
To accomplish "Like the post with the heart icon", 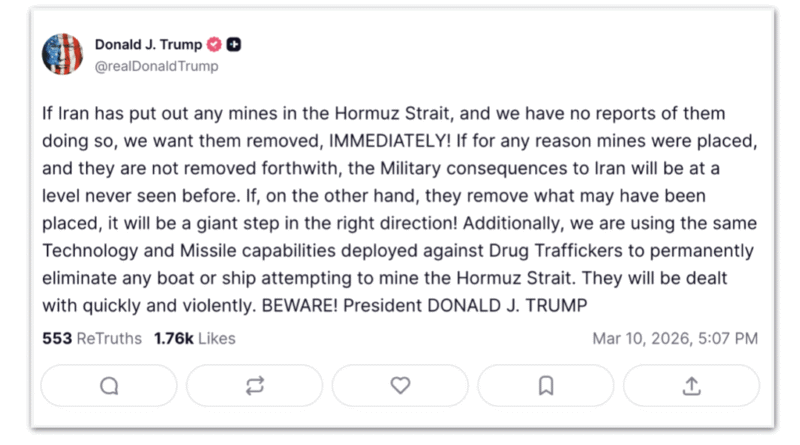I will click(x=400, y=385).
